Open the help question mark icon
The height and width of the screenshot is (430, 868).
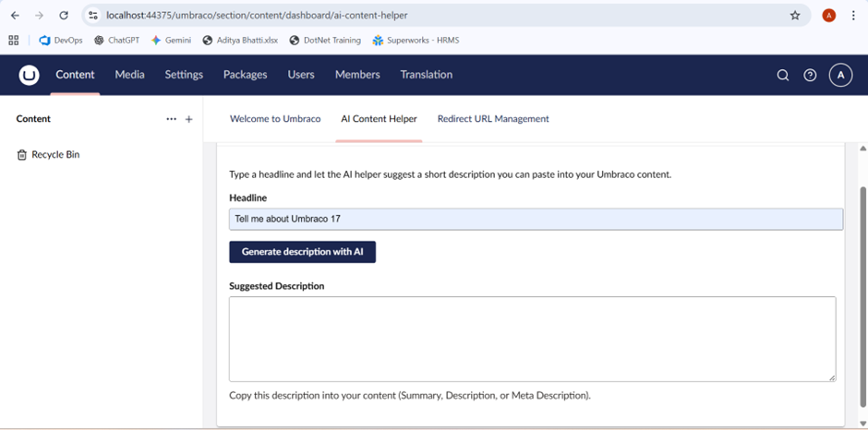coord(810,76)
